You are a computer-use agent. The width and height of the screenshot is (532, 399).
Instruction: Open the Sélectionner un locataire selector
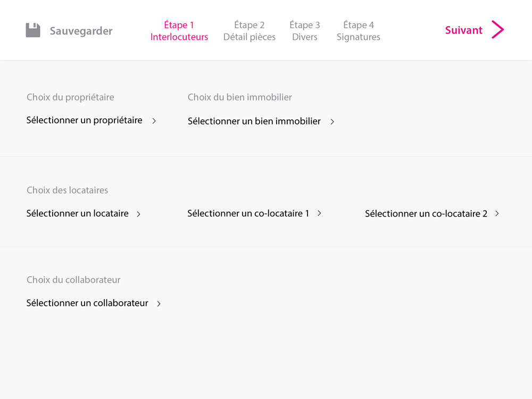pos(84,213)
